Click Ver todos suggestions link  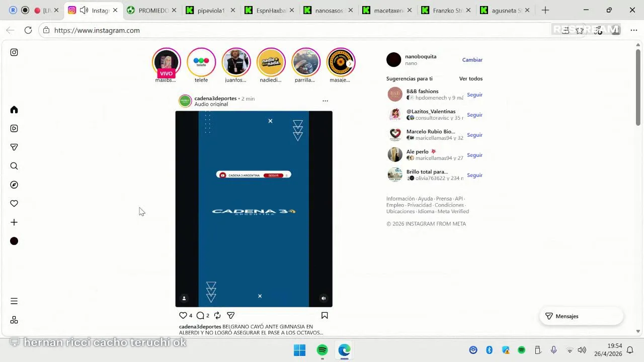point(471,79)
